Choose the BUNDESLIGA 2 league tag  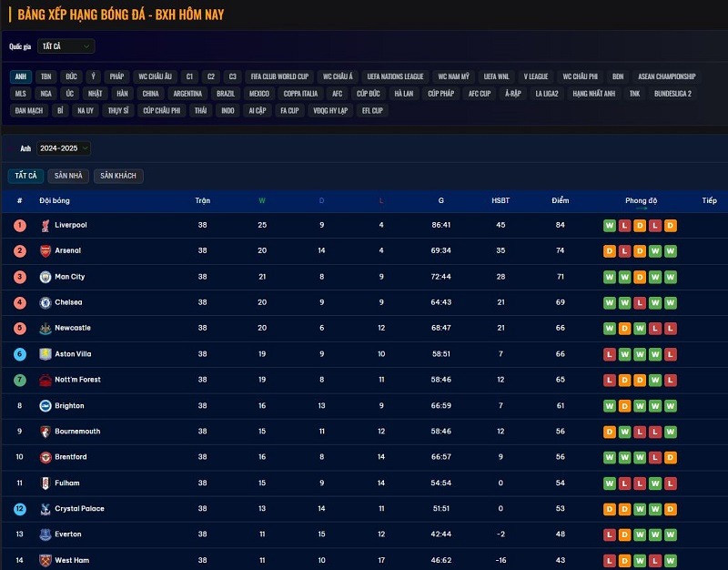coord(672,94)
